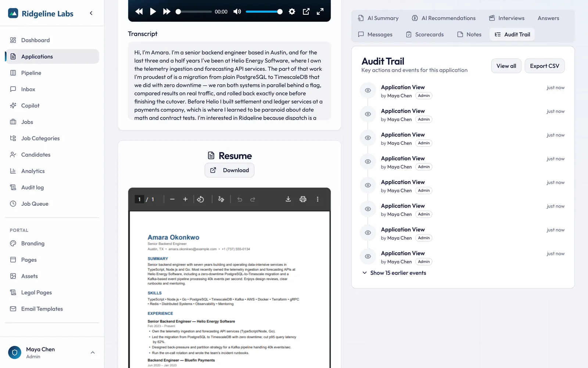The width and height of the screenshot is (588, 368).
Task: Print the resume PDF
Action: tap(303, 199)
